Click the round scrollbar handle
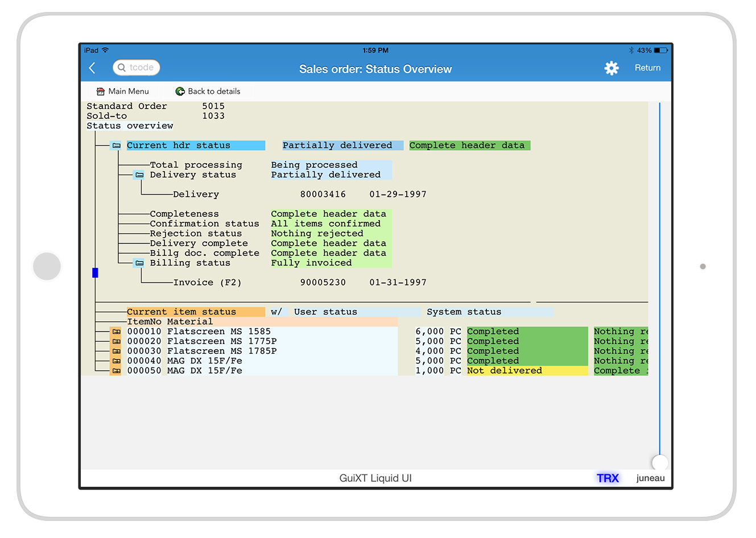This screenshot has height=538, width=756. [659, 462]
